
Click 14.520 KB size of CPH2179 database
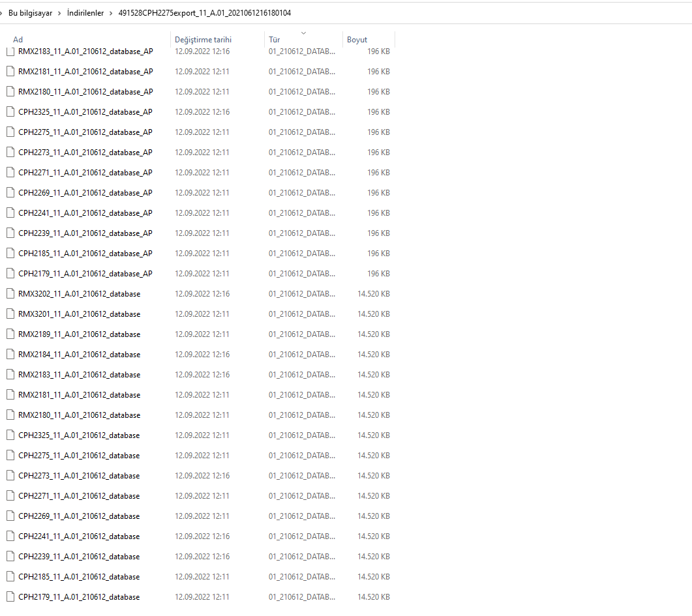tap(374, 597)
